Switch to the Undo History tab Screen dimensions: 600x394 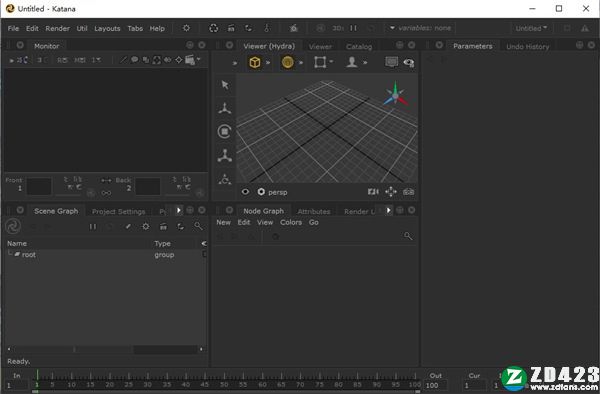pos(527,46)
